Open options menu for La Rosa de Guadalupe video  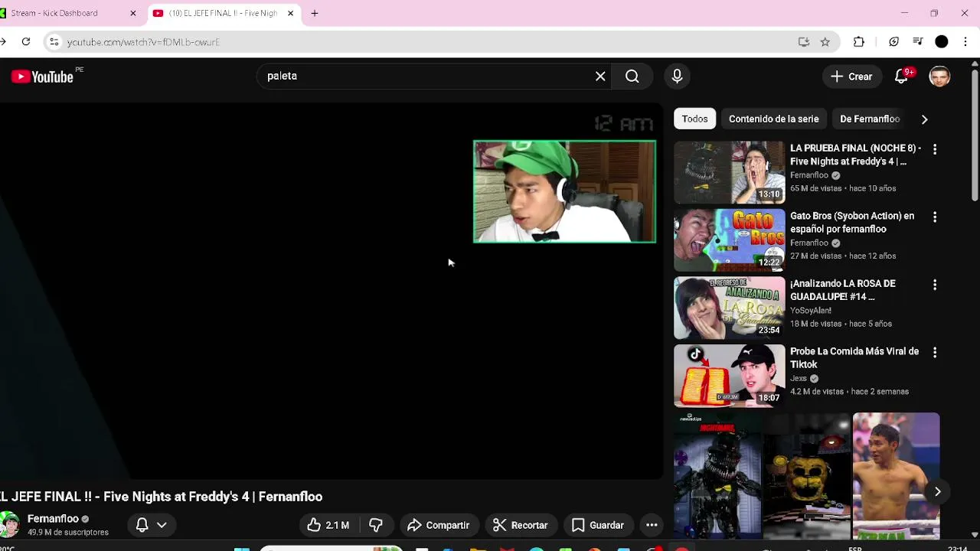pyautogui.click(x=935, y=285)
